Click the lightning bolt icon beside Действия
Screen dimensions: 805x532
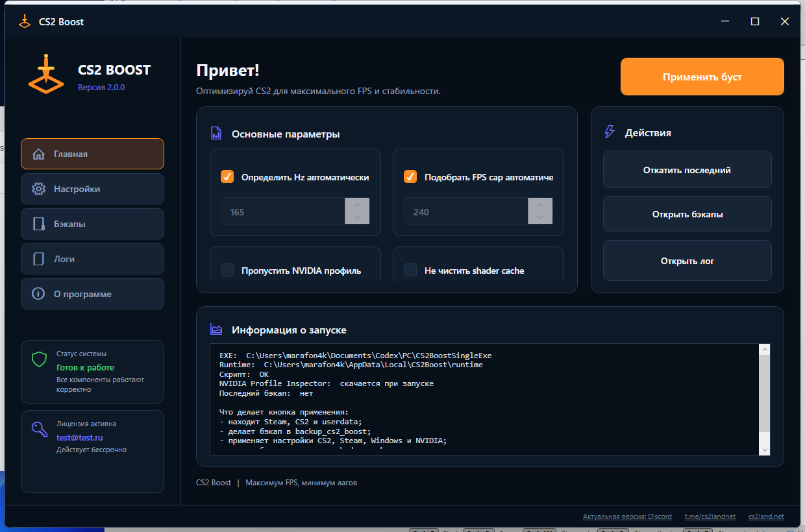click(609, 132)
